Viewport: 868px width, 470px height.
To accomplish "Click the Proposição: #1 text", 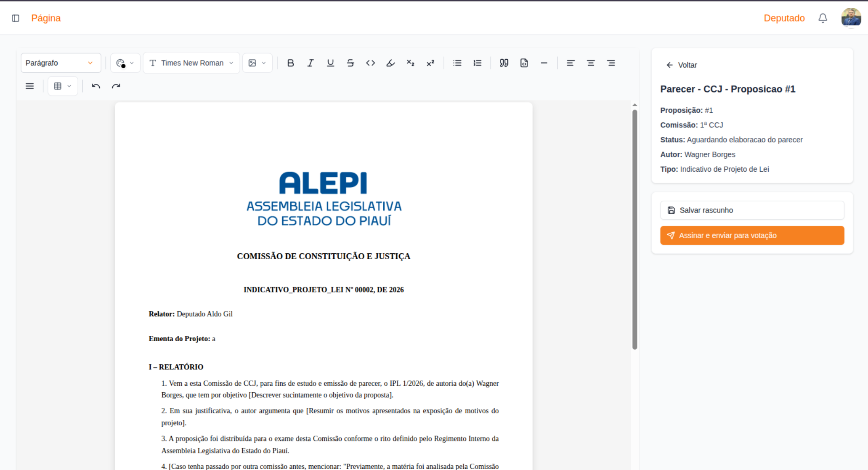I will click(x=686, y=110).
